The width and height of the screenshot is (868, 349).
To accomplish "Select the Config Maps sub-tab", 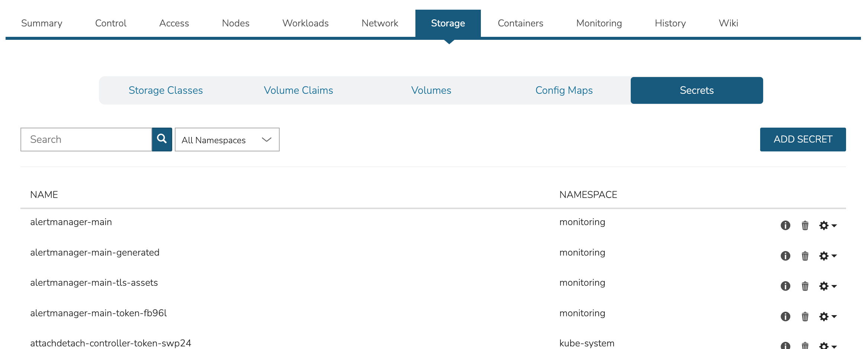I will pyautogui.click(x=564, y=90).
